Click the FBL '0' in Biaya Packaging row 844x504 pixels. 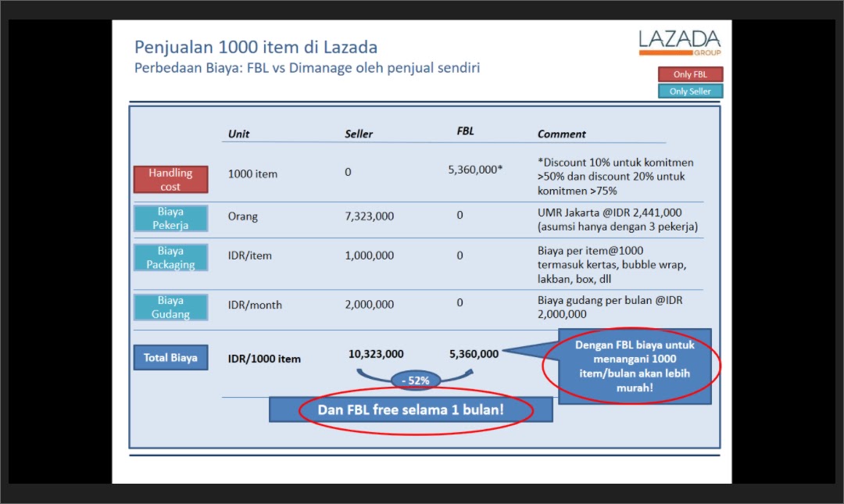point(460,256)
